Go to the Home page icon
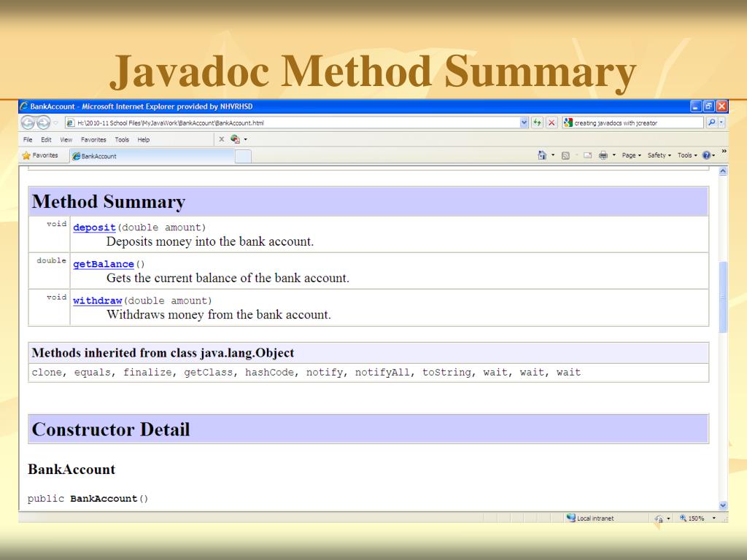This screenshot has width=747, height=560. (x=542, y=155)
